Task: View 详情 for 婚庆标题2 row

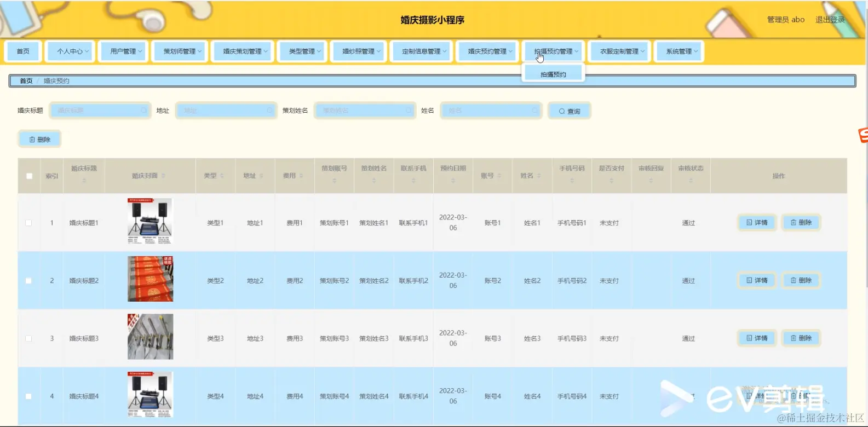Action: (x=757, y=280)
